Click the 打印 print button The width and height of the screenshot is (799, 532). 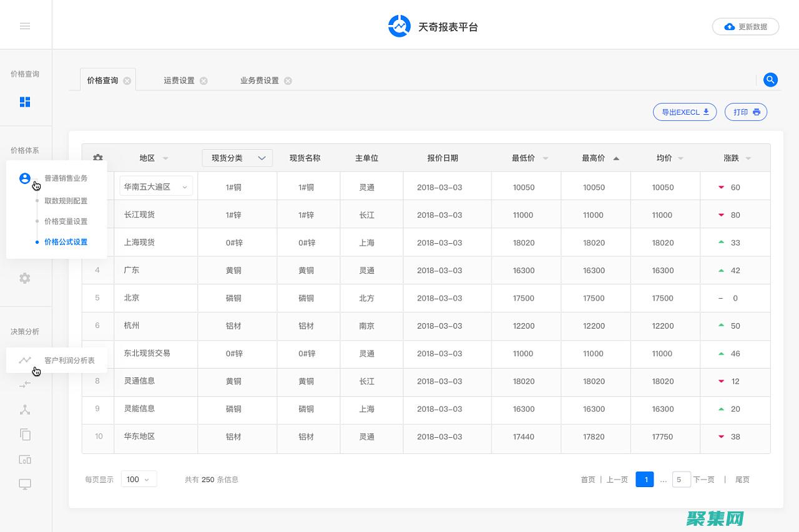tap(745, 112)
